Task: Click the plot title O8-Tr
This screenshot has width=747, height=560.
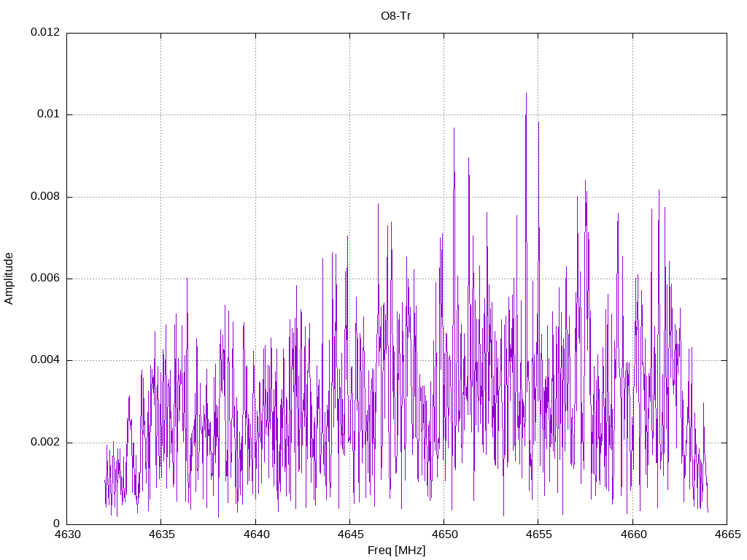Action: 395,16
